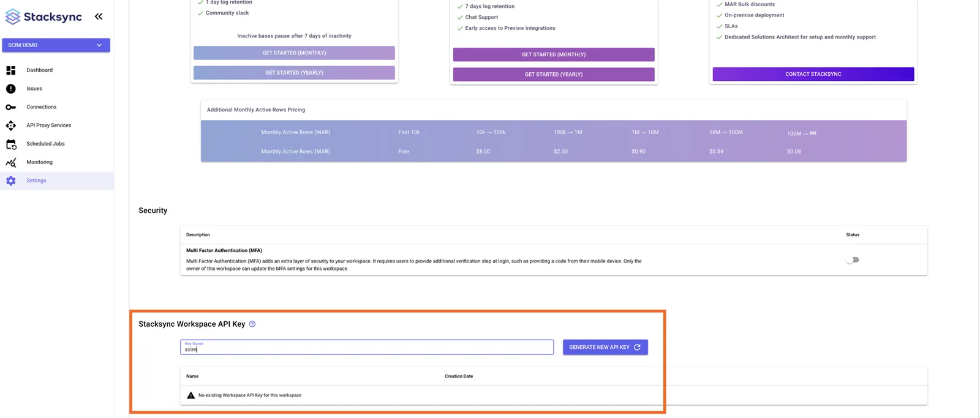This screenshot has width=980, height=418.
Task: Collapse the sidebar with double chevron
Action: click(x=99, y=17)
